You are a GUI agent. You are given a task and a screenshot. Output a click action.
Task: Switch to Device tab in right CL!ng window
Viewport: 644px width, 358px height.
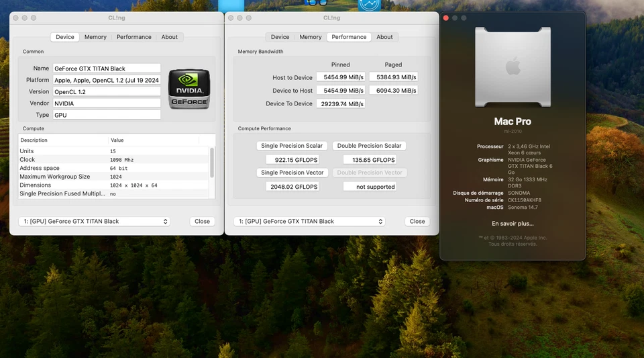pyautogui.click(x=280, y=37)
